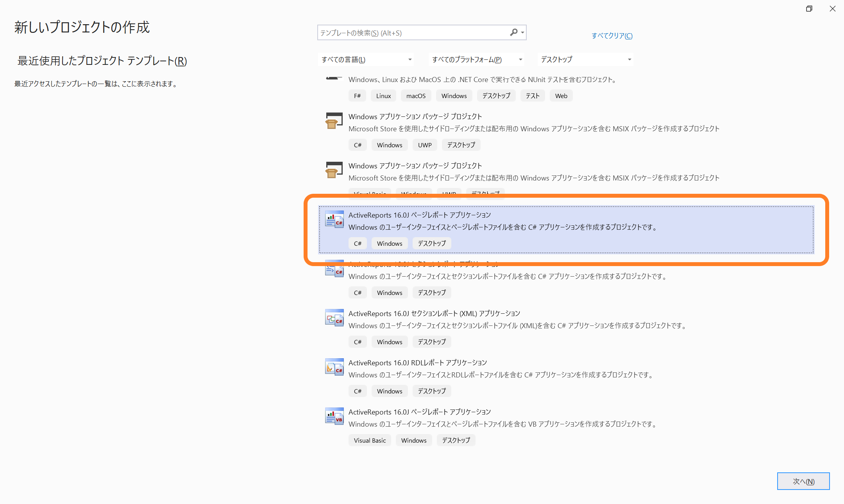Open the すべての言語(L) language dropdown
Viewport: 844px width, 504px height.
point(366,59)
